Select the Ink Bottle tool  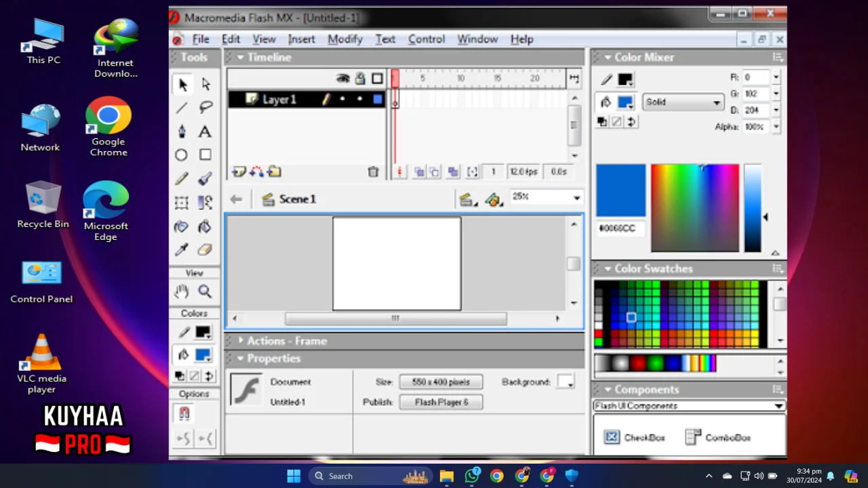click(182, 226)
